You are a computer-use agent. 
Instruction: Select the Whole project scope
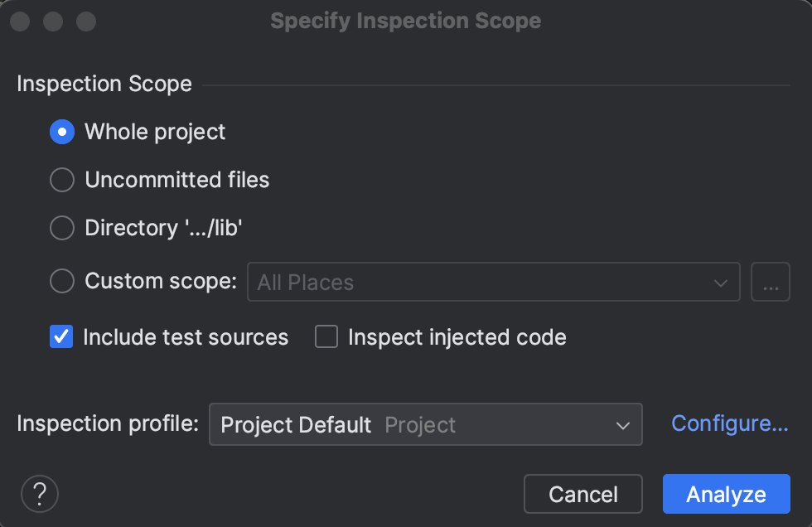tap(61, 131)
